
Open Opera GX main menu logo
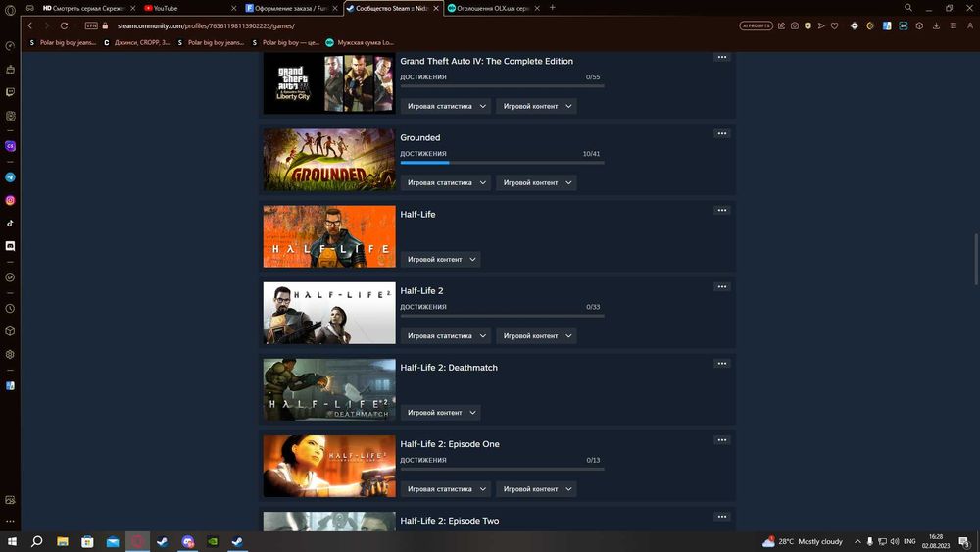pyautogui.click(x=10, y=10)
